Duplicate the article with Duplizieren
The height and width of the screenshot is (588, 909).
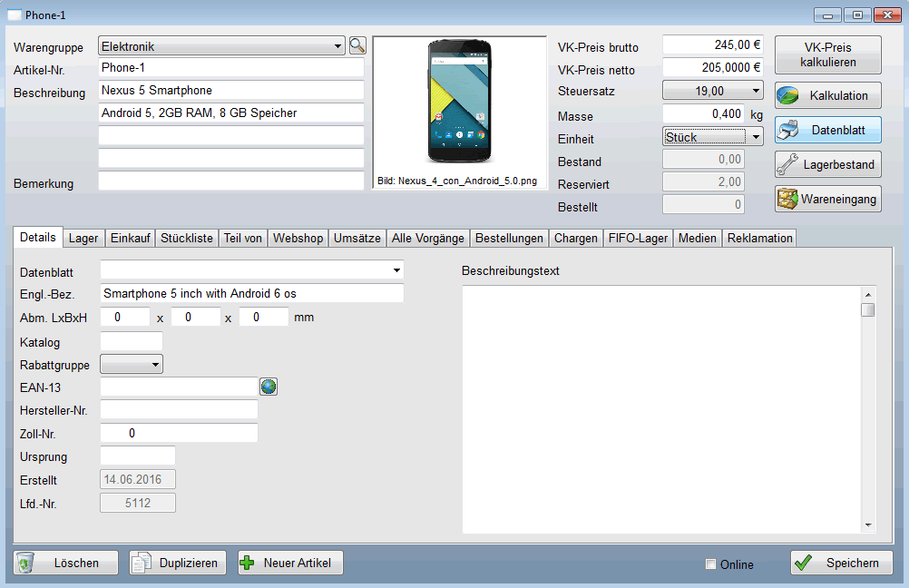tap(178, 563)
